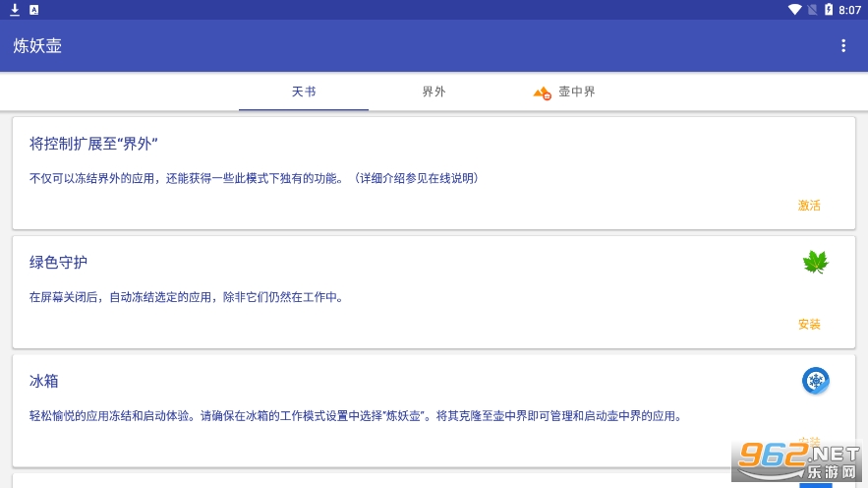
Task: Tap the blue snowflake Ice Box icon
Action: coord(815,380)
